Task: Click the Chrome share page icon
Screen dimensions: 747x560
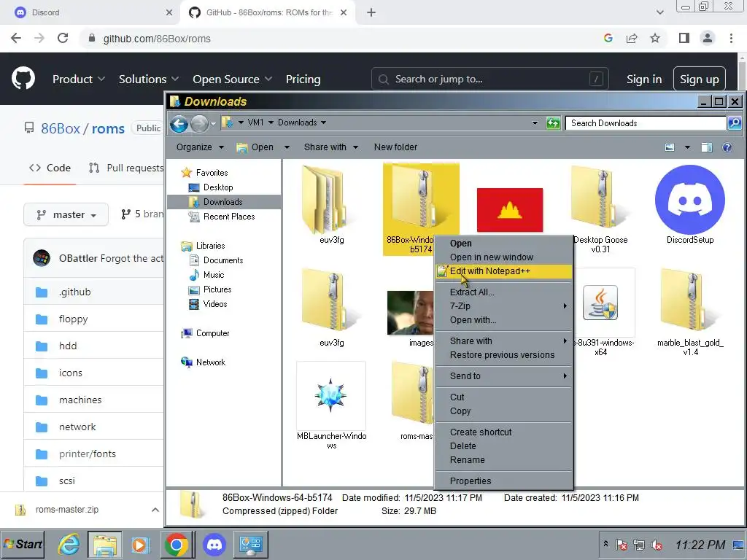Action: click(632, 38)
